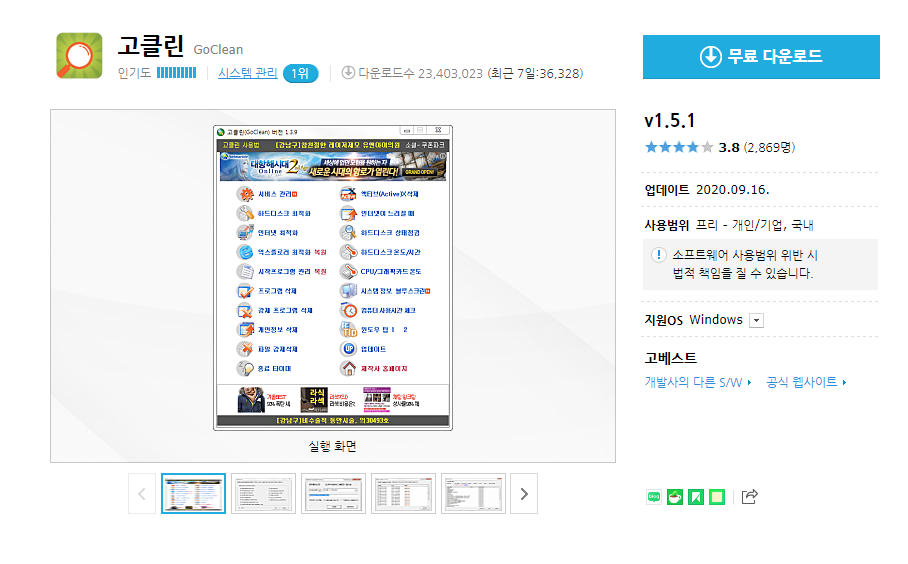Click the 실행 화면 caption text
The image size is (908, 564).
coord(332,446)
